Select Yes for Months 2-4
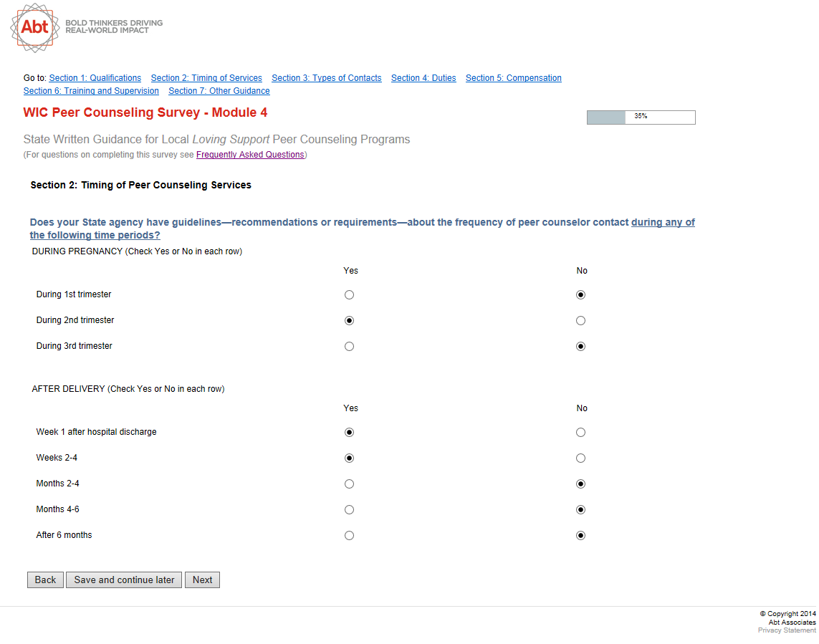Viewport: 819px width, 644px height. click(349, 484)
